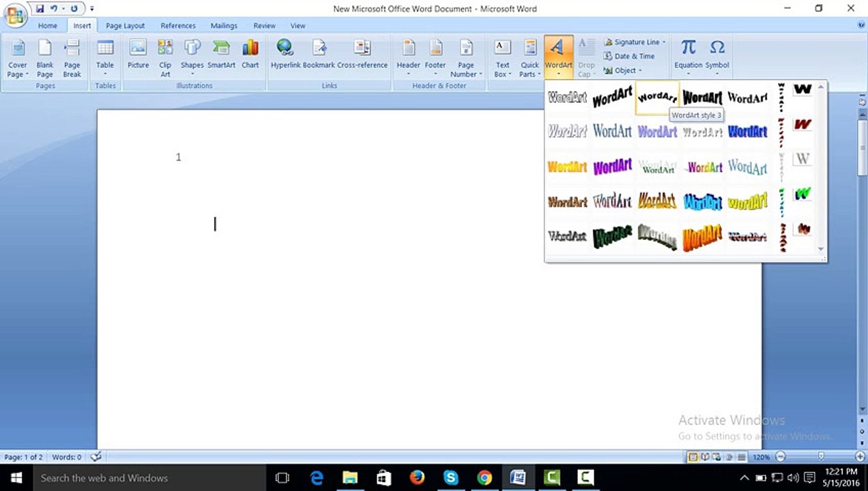Open Skype from taskbar
This screenshot has width=868, height=491.
450,478
